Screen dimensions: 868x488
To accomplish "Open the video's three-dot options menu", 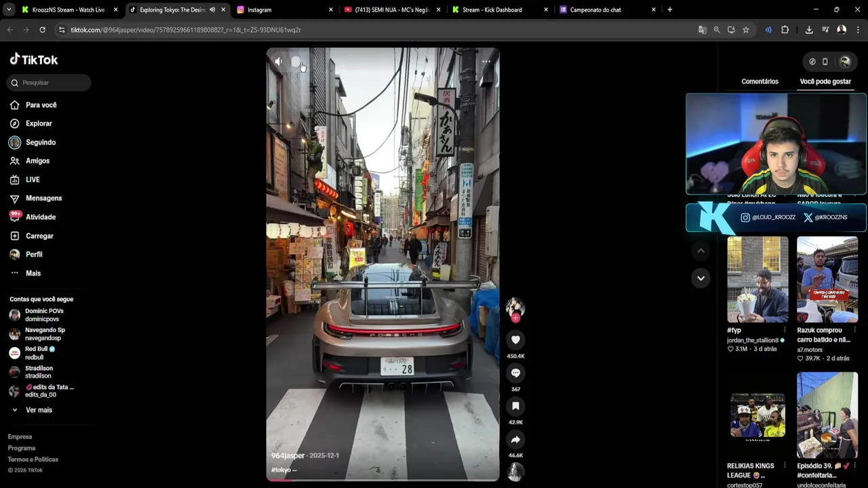I will coord(486,62).
